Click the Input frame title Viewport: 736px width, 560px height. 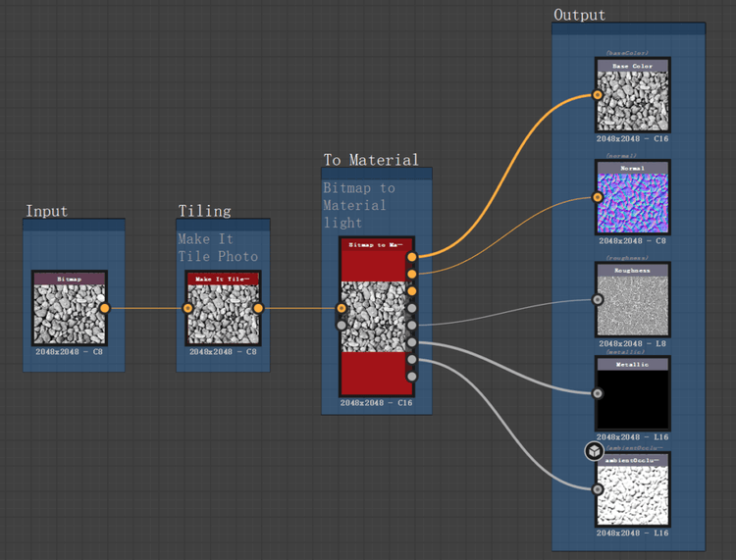[x=46, y=211]
